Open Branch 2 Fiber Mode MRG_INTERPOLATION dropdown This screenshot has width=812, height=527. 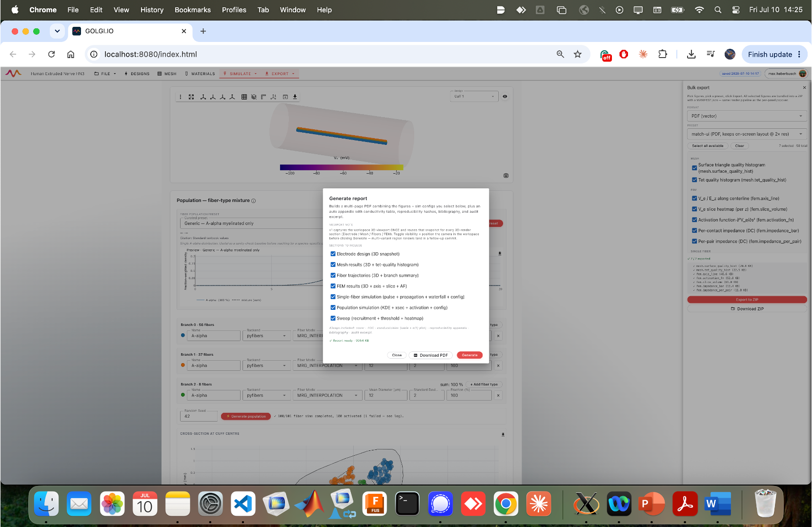[328, 395]
